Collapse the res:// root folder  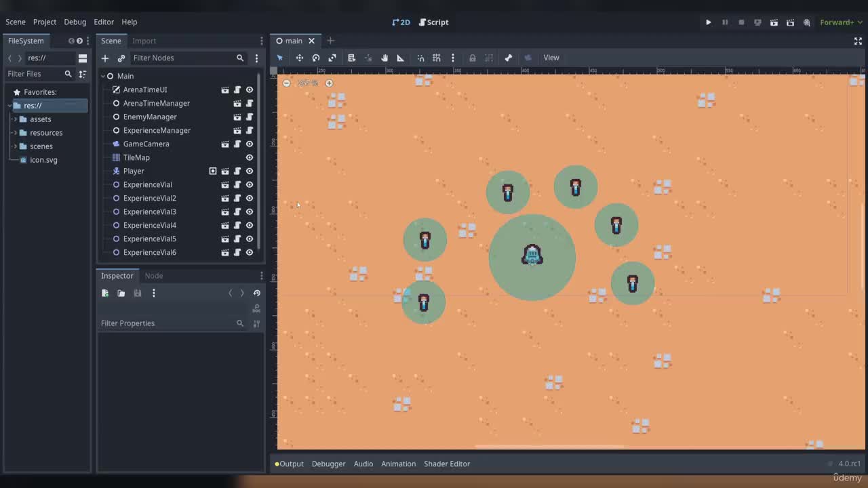[9, 106]
